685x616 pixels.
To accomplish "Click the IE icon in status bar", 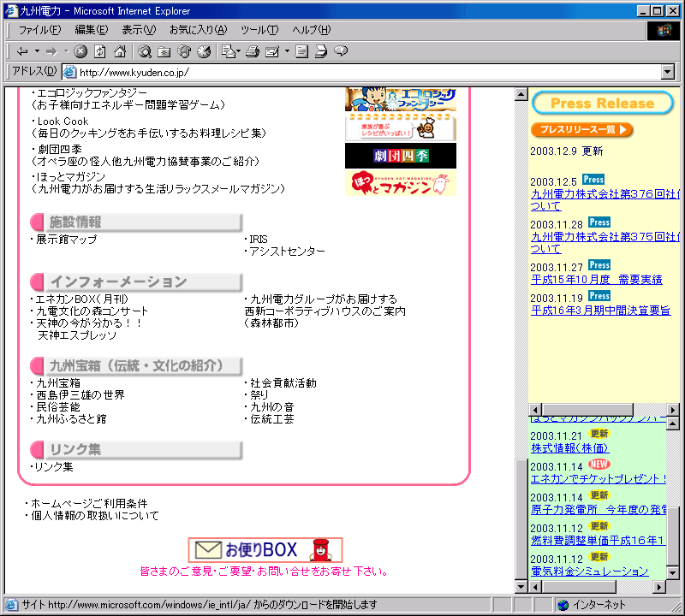I will 11,605.
